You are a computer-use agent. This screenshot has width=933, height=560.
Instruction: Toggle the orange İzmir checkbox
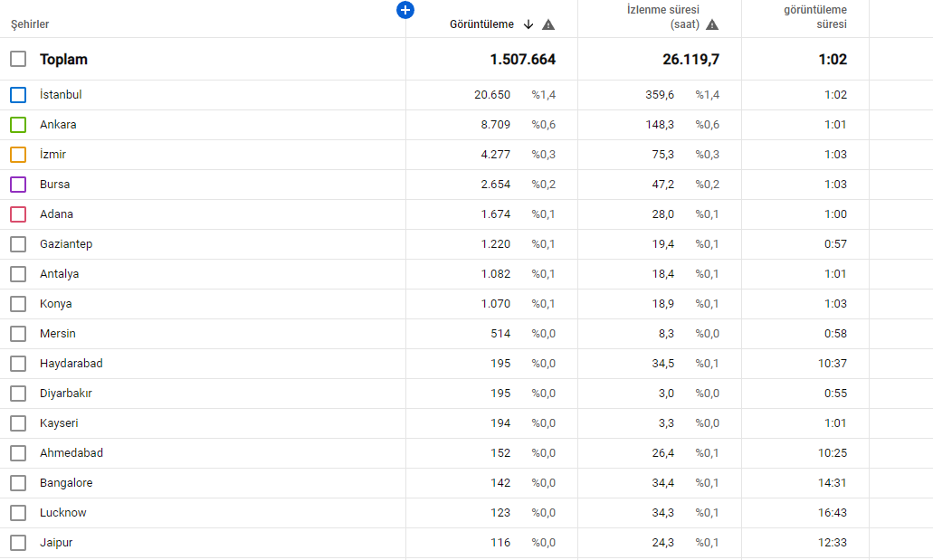[18, 154]
